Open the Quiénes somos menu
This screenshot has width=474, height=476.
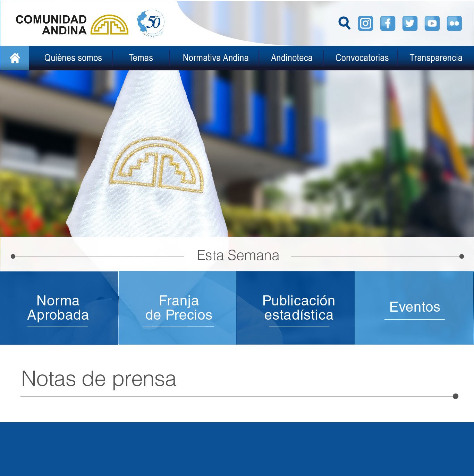point(73,58)
